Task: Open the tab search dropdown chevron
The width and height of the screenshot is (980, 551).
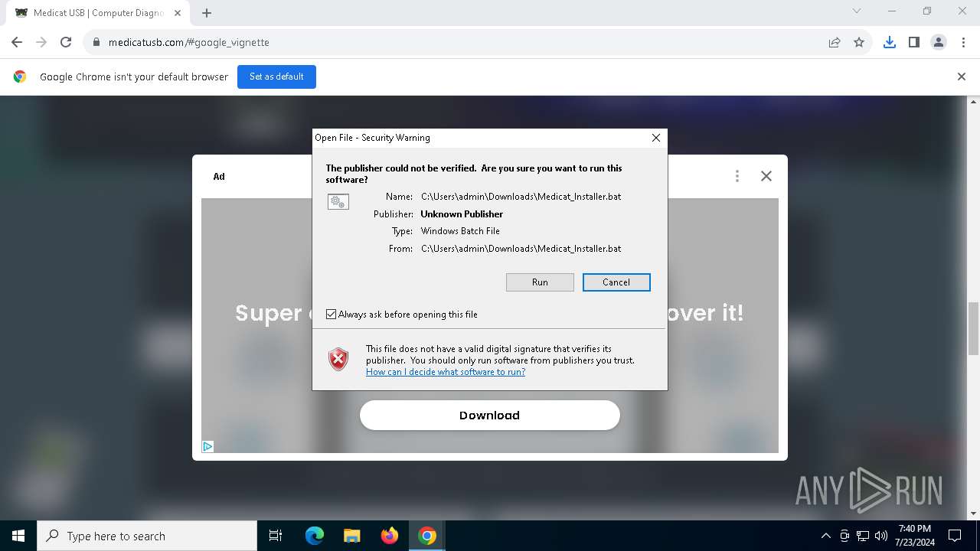Action: (x=857, y=11)
